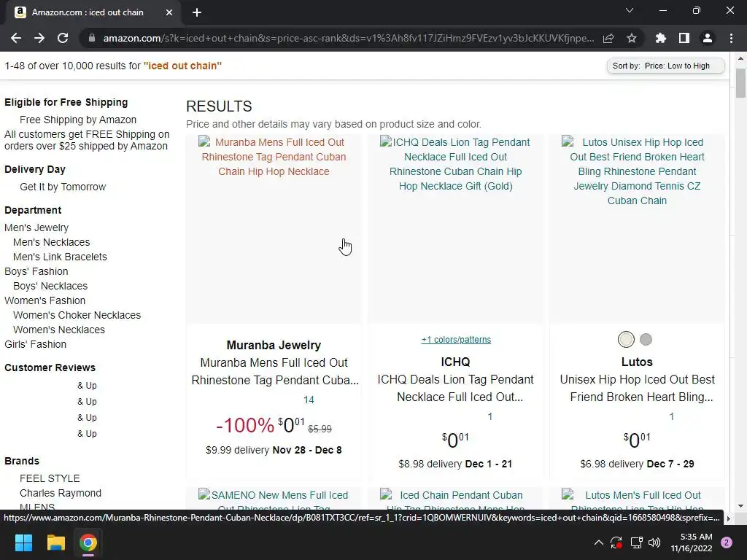Image resolution: width=747 pixels, height=560 pixels.
Task: Open the Girls' Fashion department
Action: pos(35,344)
